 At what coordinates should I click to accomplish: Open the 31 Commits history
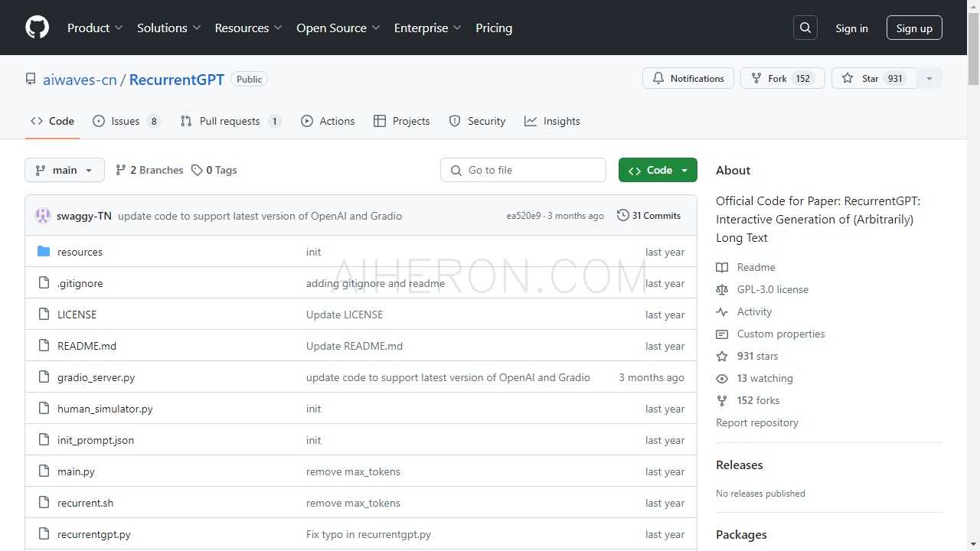(648, 216)
